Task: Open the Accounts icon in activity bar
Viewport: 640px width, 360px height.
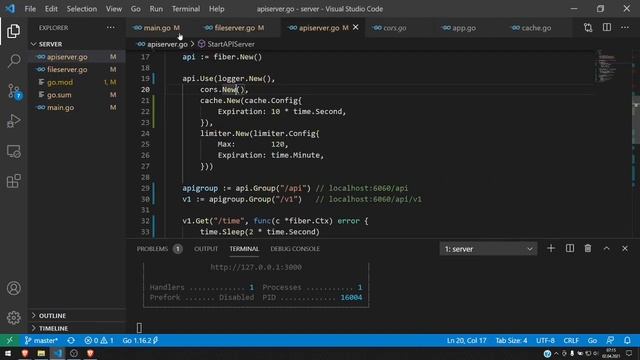Action: (x=13, y=288)
